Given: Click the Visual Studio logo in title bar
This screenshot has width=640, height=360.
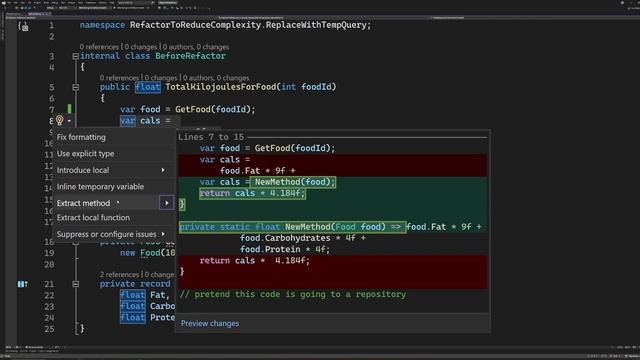Looking at the screenshot, I should coord(4,2).
